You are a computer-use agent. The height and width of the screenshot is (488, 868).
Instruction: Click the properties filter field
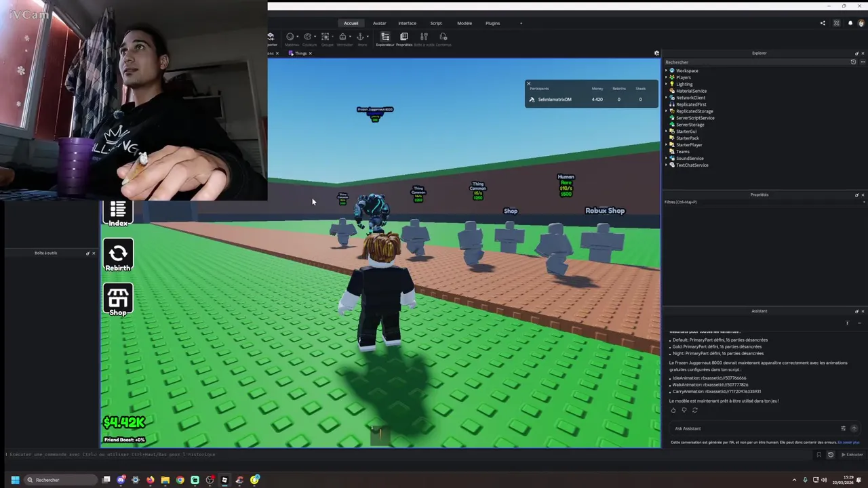764,202
